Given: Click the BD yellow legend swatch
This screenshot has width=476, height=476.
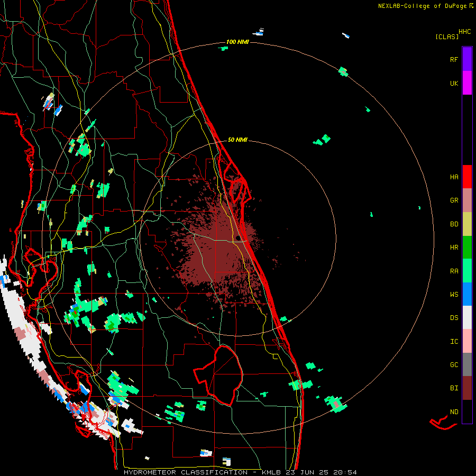Looking at the screenshot, I should click(x=467, y=224).
